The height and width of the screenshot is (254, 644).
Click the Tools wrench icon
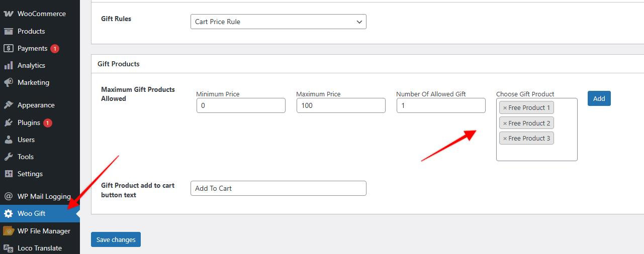pos(8,157)
